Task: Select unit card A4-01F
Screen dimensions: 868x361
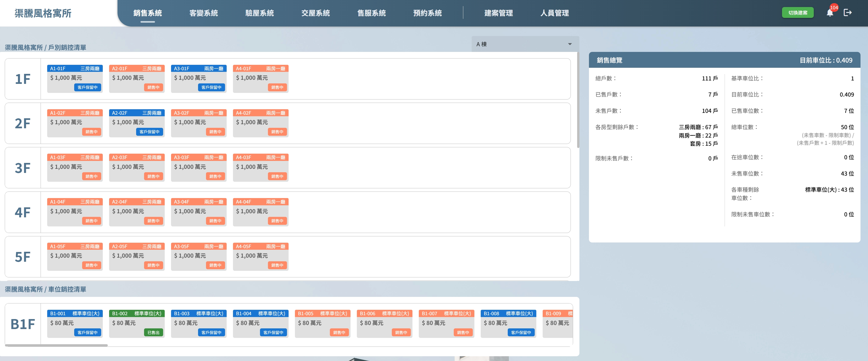Action: pyautogui.click(x=260, y=78)
